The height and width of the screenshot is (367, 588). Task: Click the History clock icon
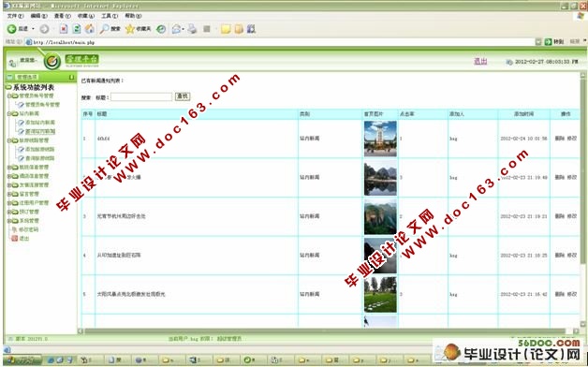click(161, 29)
